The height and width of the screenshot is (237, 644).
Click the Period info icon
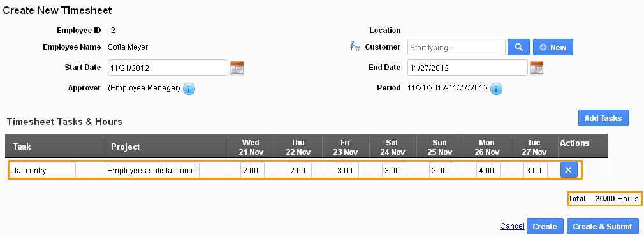click(496, 89)
